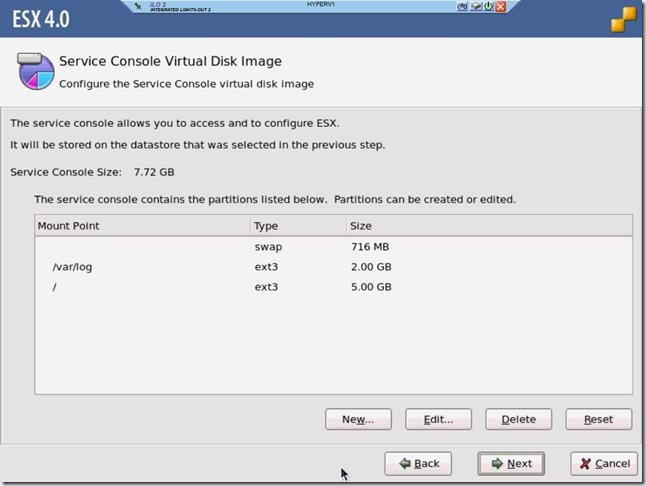Click the Reset partitions button
The height and width of the screenshot is (486, 646).
(599, 419)
